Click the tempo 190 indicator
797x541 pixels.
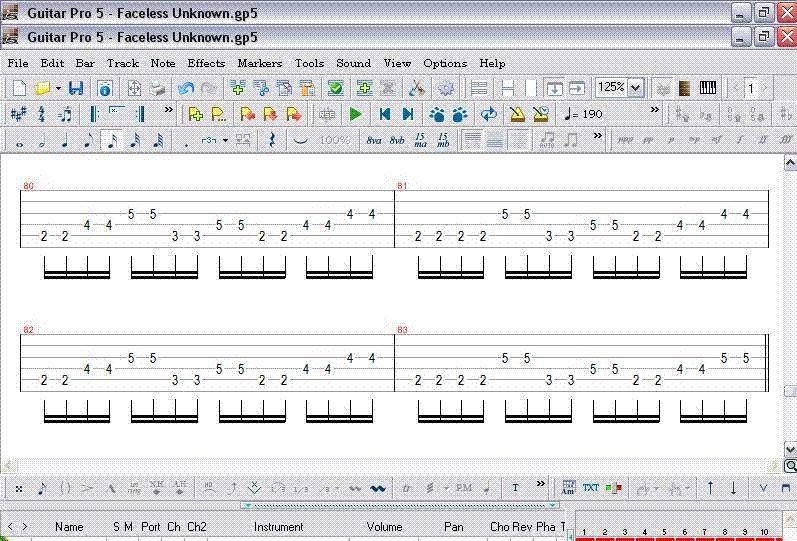(x=584, y=114)
